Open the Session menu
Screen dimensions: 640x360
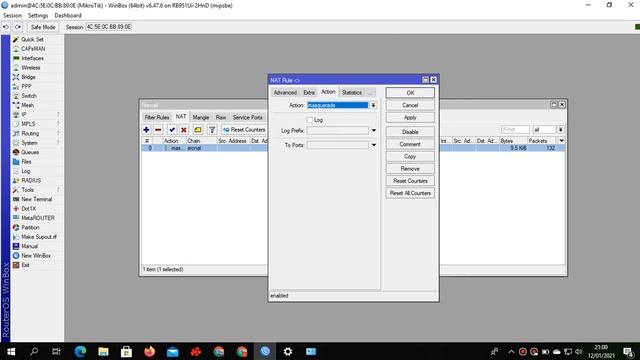(x=12, y=16)
